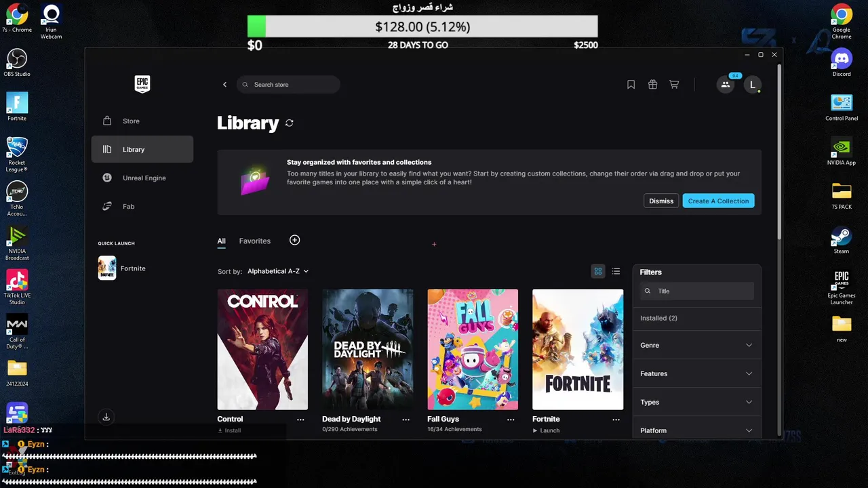The image size is (868, 488).
Task: Open more options for Dead by Daylight
Action: (x=406, y=420)
